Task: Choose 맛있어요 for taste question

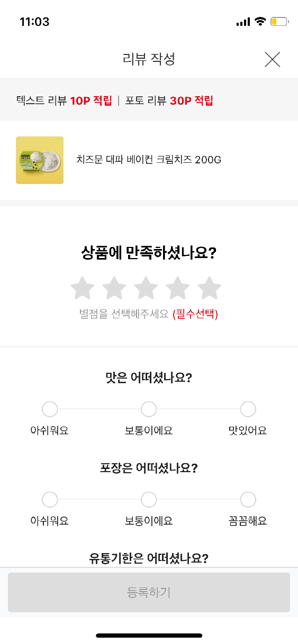Action: [248, 409]
